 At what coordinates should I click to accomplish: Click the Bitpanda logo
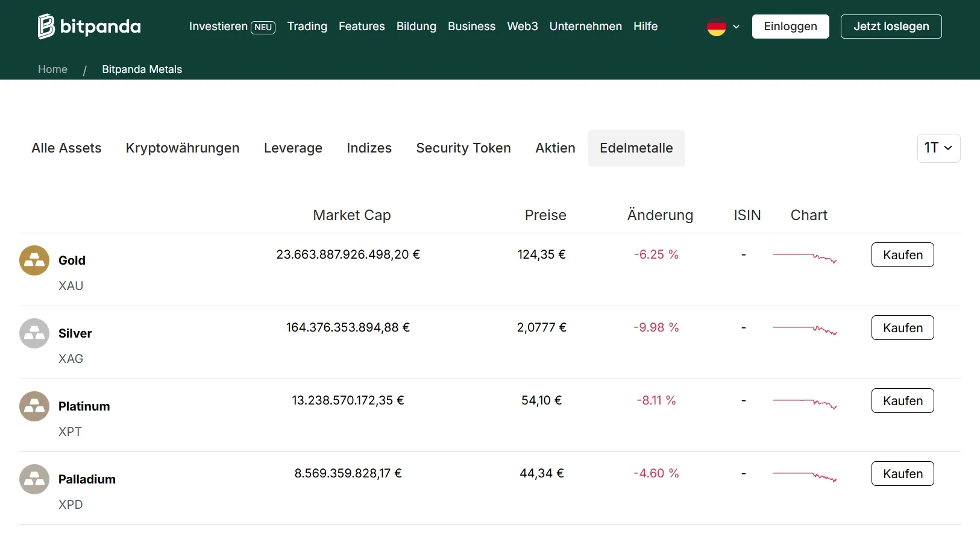point(88,26)
